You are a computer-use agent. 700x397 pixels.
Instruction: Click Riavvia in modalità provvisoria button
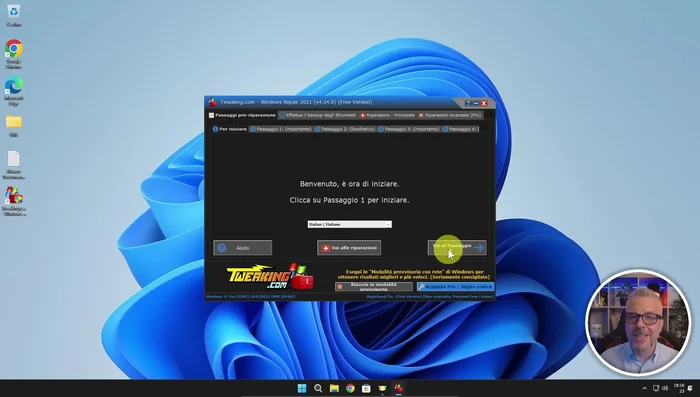coord(374,287)
